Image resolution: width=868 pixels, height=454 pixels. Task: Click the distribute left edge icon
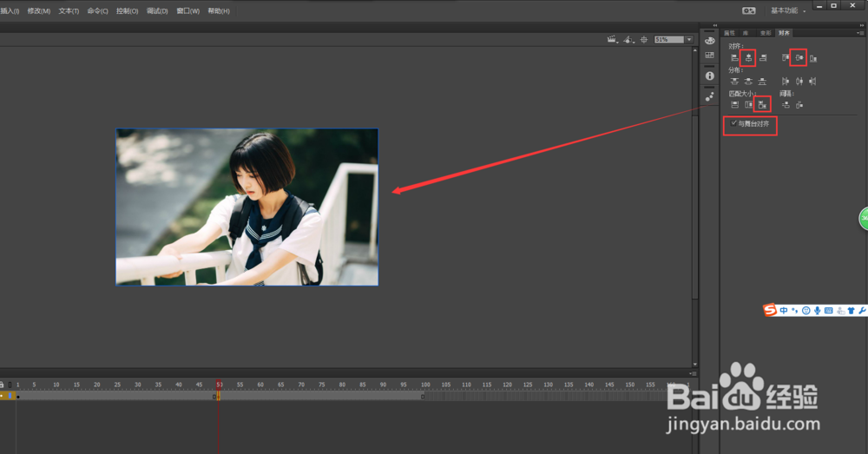(786, 82)
